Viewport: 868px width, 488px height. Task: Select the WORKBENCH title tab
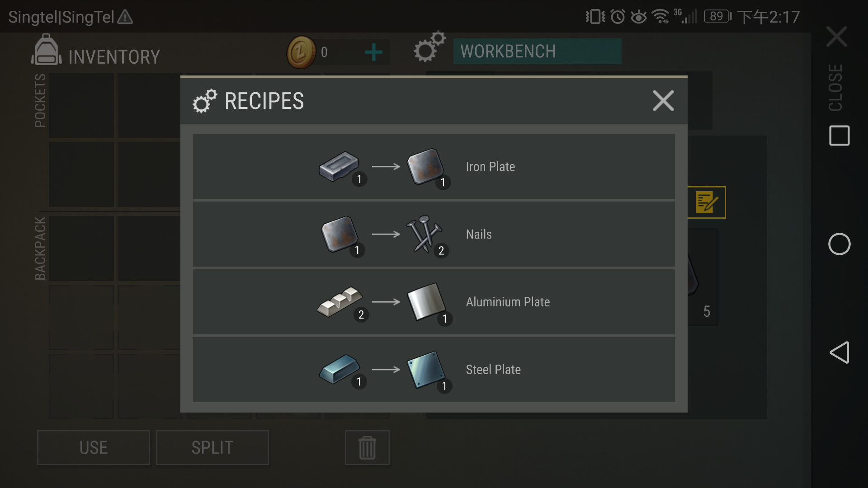click(x=537, y=51)
